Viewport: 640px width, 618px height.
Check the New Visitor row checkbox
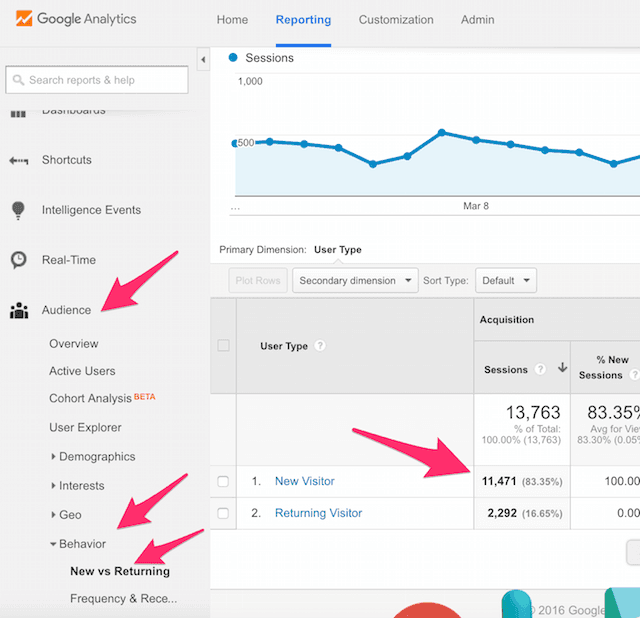pos(223,482)
